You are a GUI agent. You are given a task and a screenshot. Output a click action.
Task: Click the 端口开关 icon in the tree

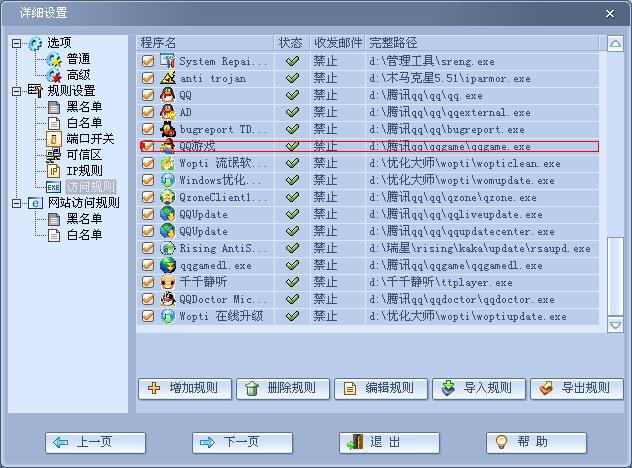[x=54, y=139]
